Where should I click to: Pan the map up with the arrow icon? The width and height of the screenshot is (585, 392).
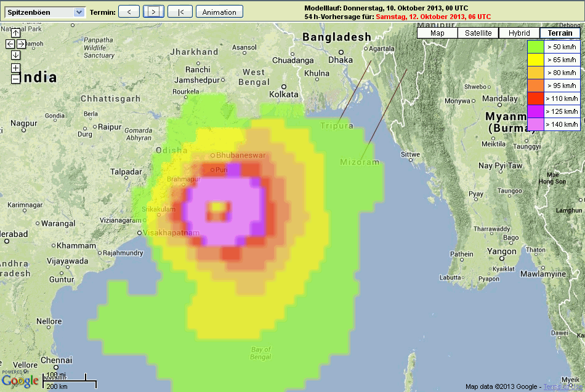(x=15, y=33)
